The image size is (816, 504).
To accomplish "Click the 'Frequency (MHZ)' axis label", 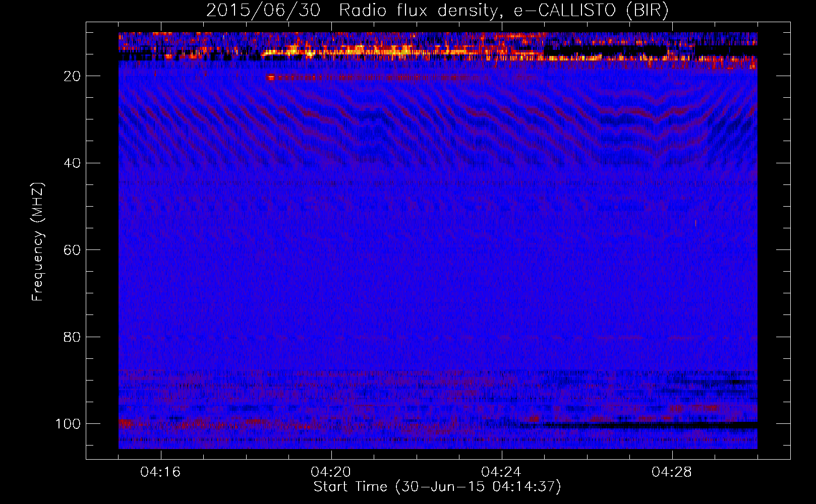I will coord(38,242).
